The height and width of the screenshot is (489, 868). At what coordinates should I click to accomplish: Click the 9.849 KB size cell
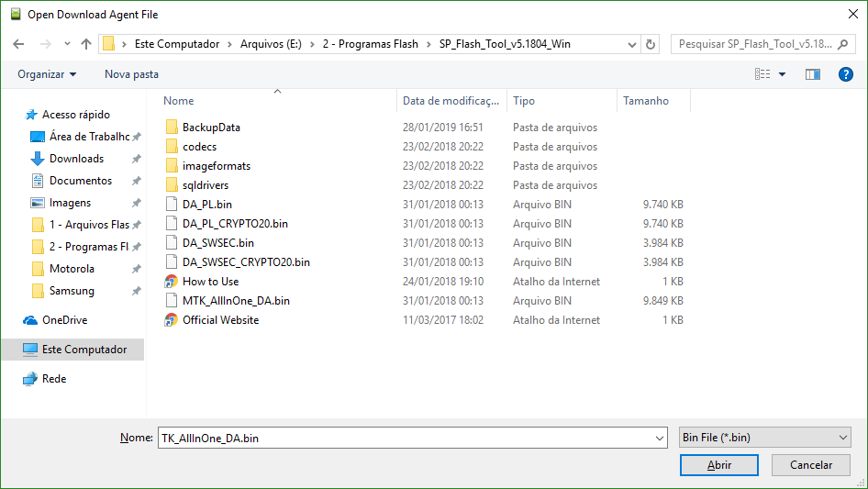tap(663, 301)
